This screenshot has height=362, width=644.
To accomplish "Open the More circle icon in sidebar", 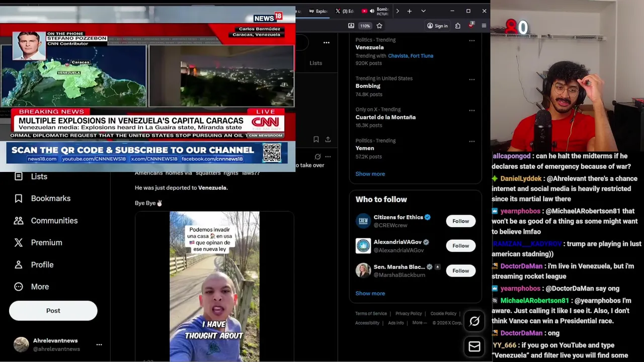I will pos(19,287).
